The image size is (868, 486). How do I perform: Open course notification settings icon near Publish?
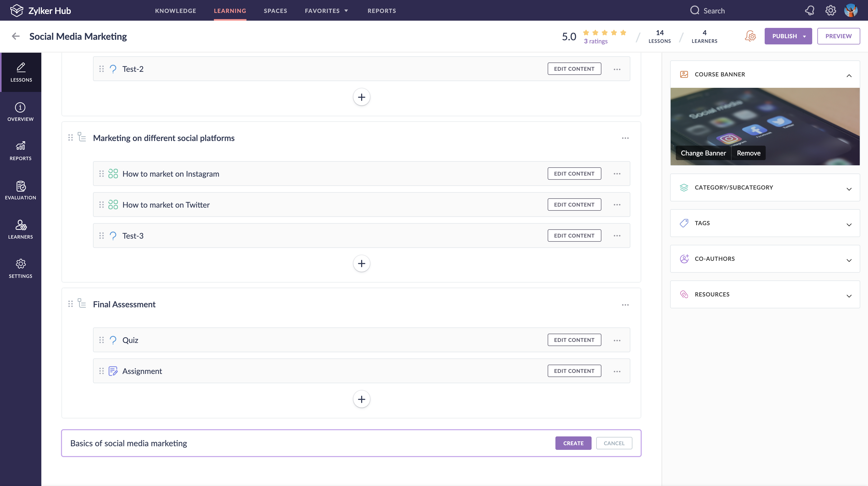[x=750, y=36]
